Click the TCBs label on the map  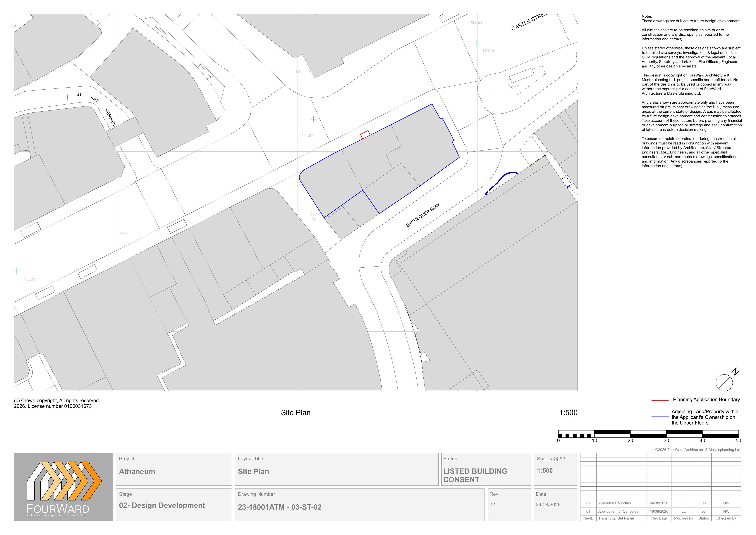(312, 217)
